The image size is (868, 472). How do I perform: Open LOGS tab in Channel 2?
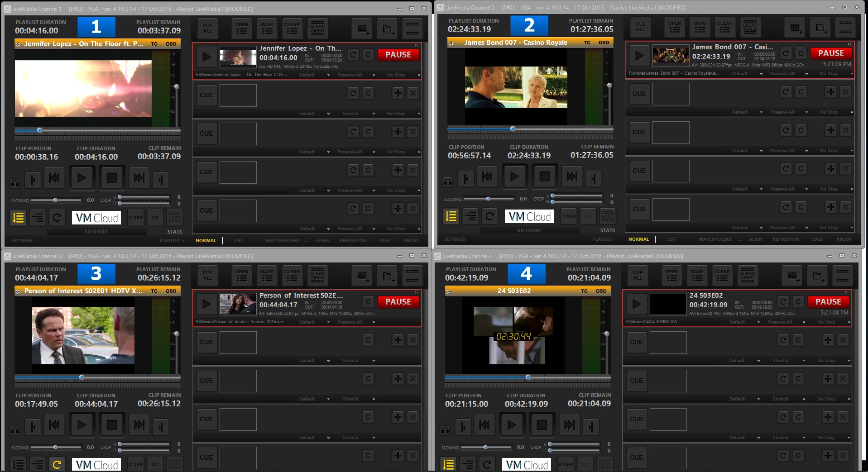[x=817, y=239]
